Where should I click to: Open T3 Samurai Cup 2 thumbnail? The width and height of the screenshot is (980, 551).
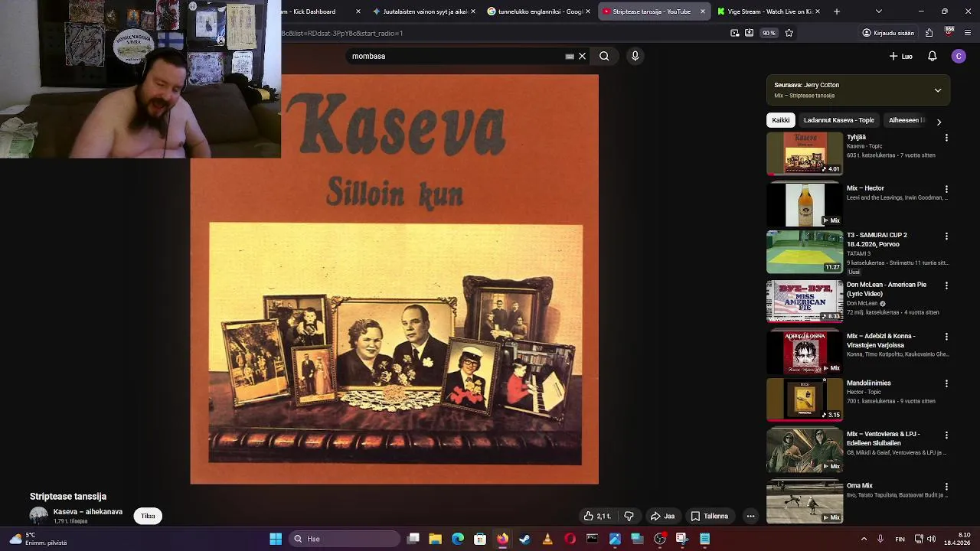(x=805, y=252)
